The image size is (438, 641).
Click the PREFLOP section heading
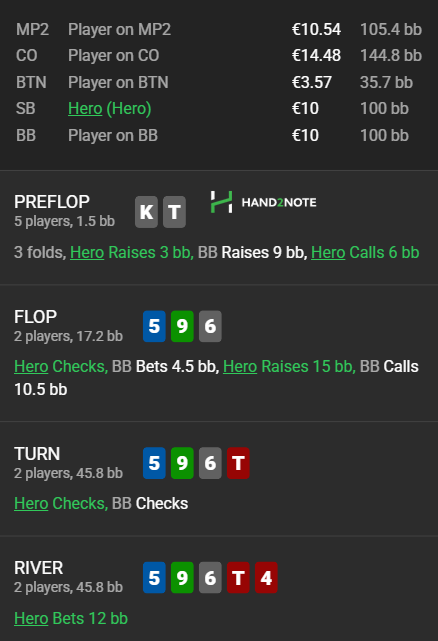(x=52, y=202)
